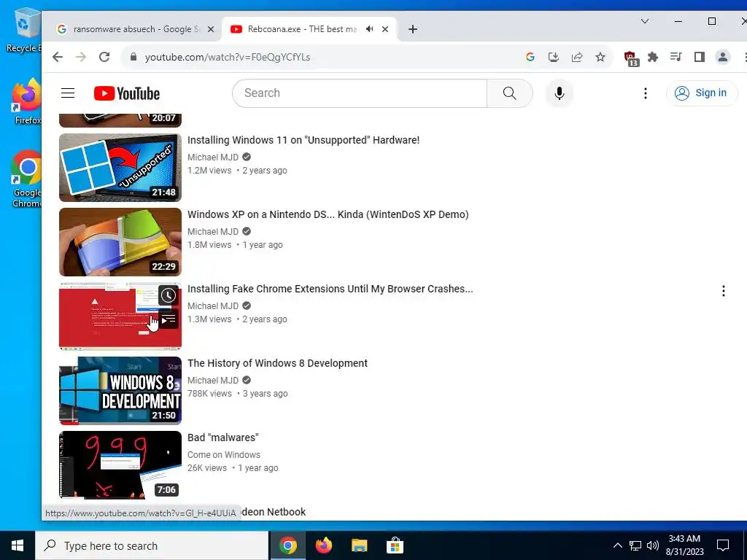Click the Sign in button
Image resolution: width=747 pixels, height=560 pixels.
[701, 93]
